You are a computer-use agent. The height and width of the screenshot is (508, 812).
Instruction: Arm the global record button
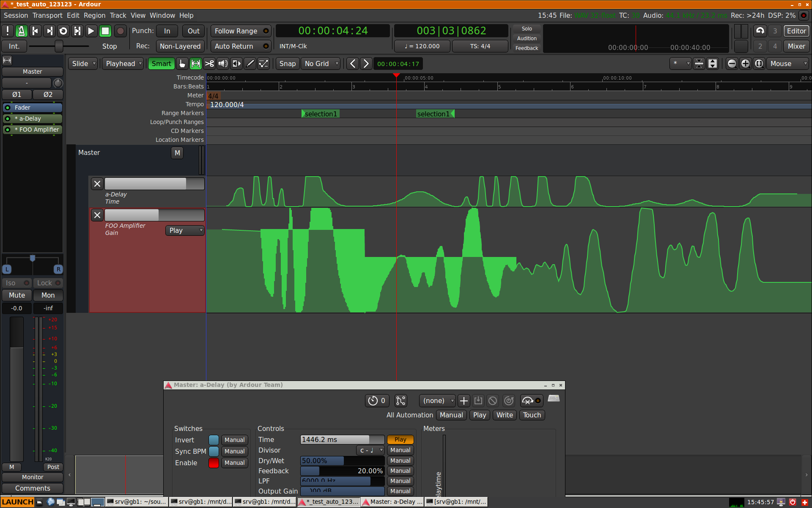click(121, 31)
